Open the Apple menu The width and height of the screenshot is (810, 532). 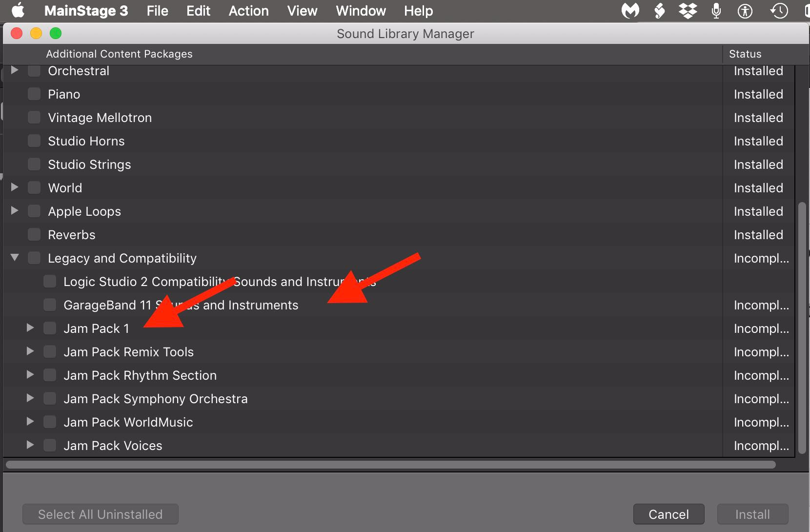[18, 10]
